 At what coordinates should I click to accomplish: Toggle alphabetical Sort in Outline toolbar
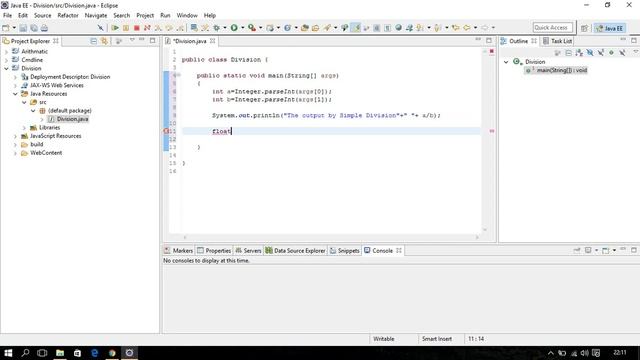click(x=579, y=53)
